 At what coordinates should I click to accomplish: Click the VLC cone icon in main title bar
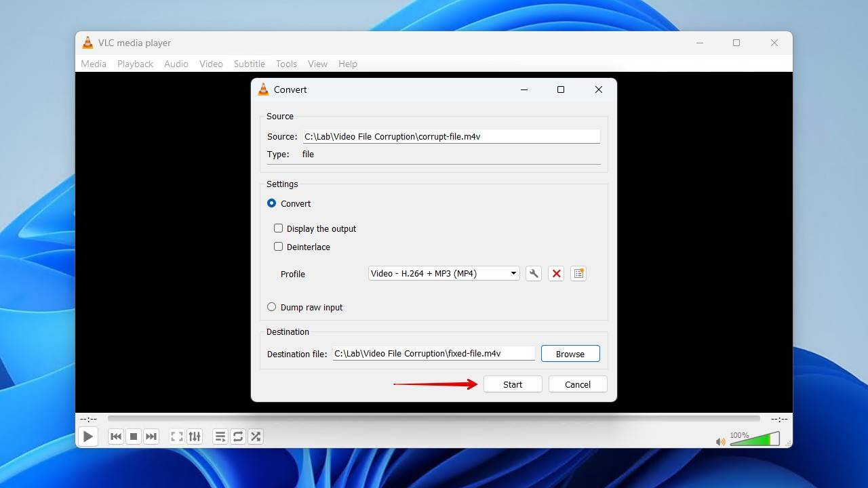pos(87,43)
